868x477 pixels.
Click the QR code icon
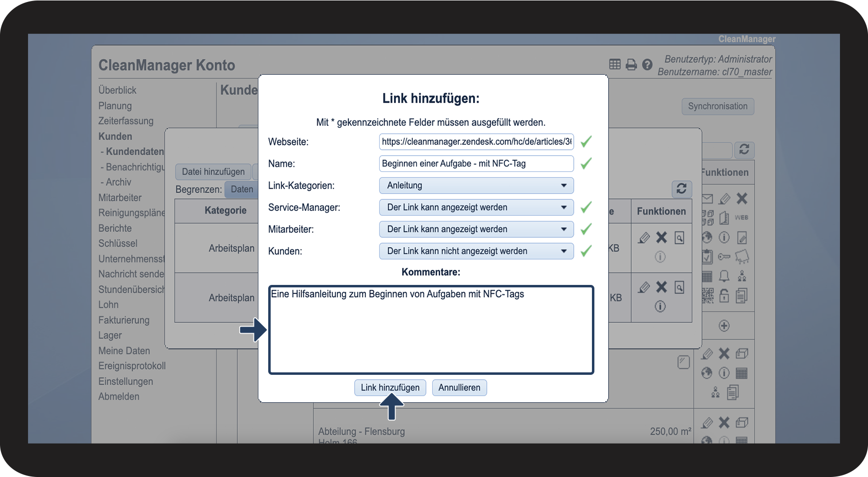[707, 295]
